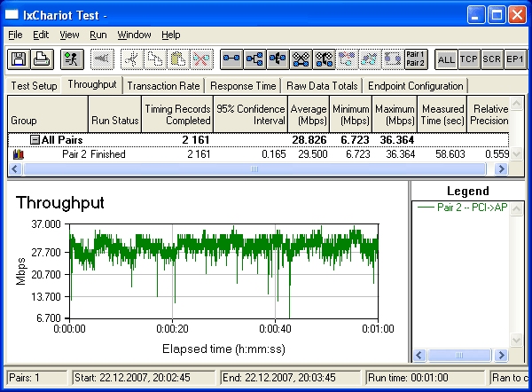
Task: Click the table scroll-left arrow
Action: pos(15,169)
